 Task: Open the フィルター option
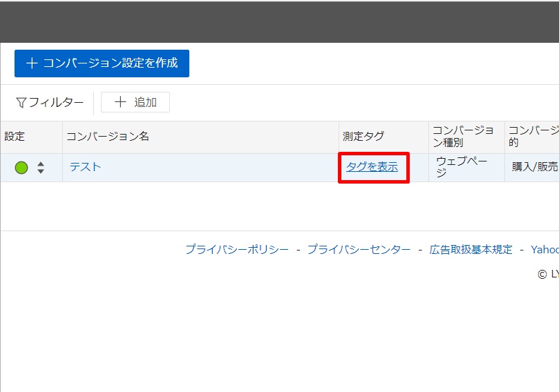[55, 103]
